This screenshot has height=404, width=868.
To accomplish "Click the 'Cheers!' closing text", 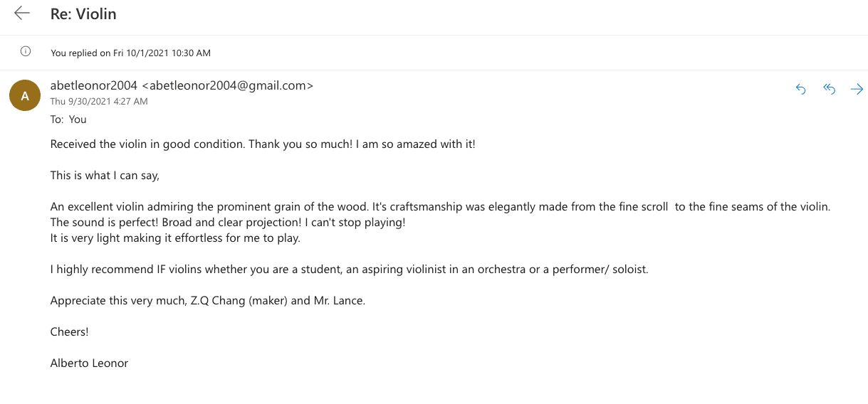I will tap(69, 331).
